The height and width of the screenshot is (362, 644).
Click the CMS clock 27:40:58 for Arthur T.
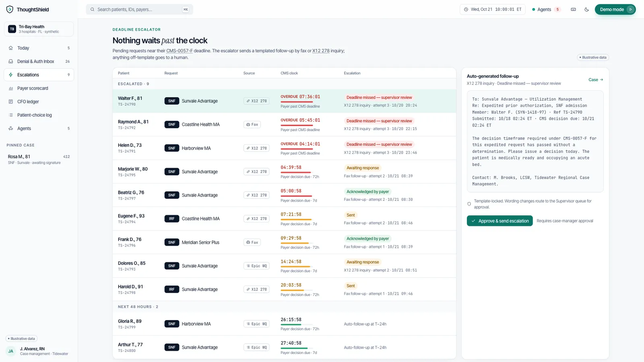coord(291,343)
